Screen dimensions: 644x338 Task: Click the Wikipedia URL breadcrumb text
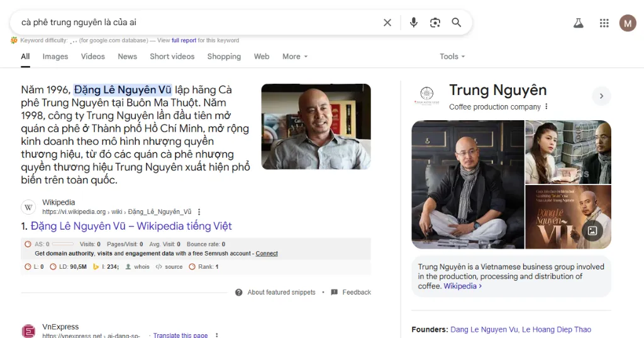[116, 211]
